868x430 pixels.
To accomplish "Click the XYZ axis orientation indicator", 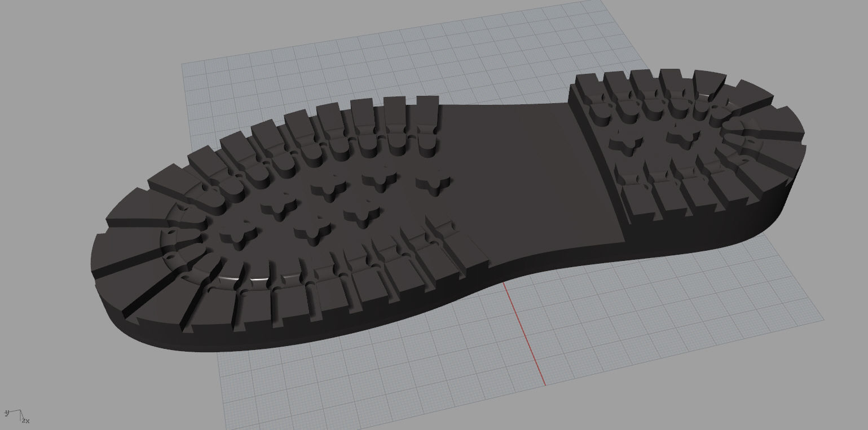I will 17,416.
